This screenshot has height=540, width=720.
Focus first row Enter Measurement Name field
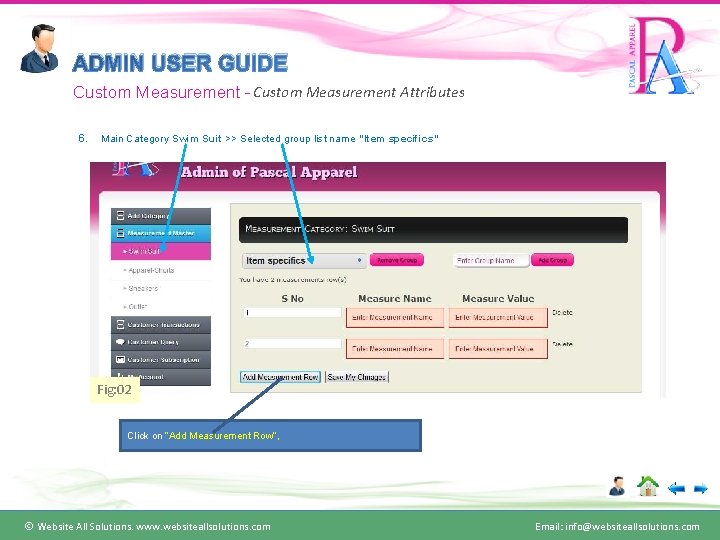395,317
